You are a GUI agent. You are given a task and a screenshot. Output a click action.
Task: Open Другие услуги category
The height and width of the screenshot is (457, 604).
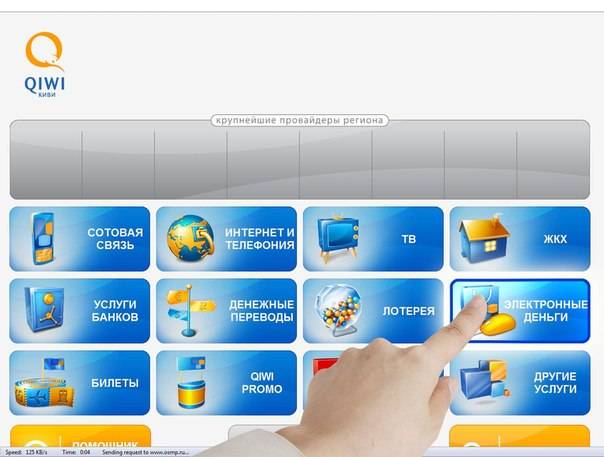point(520,383)
